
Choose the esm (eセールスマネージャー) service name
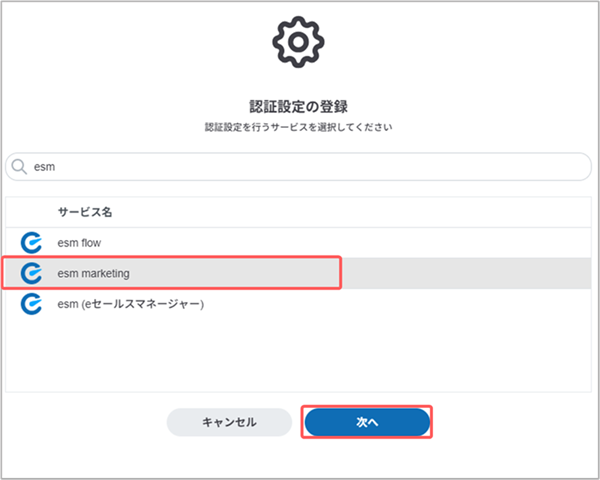[130, 303]
